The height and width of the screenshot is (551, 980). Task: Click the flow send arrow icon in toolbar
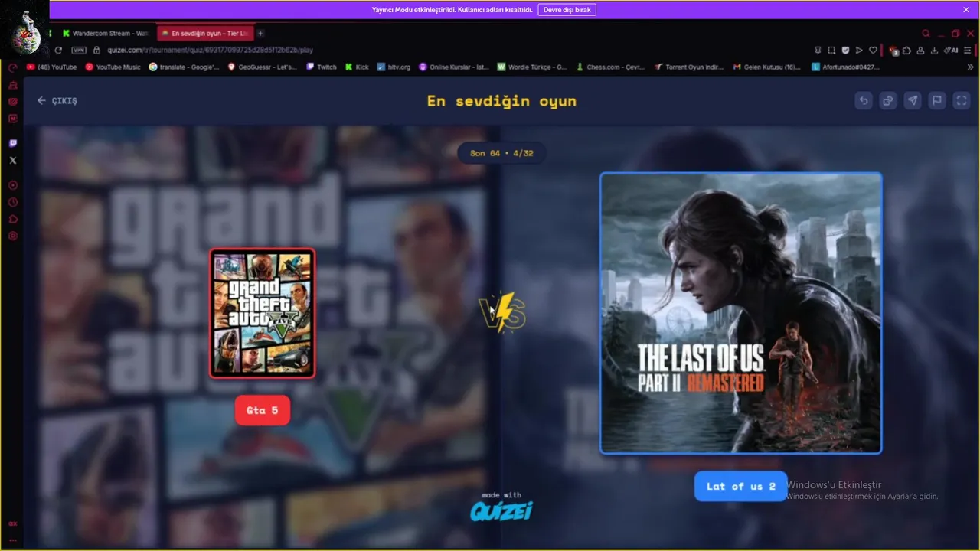pyautogui.click(x=859, y=50)
